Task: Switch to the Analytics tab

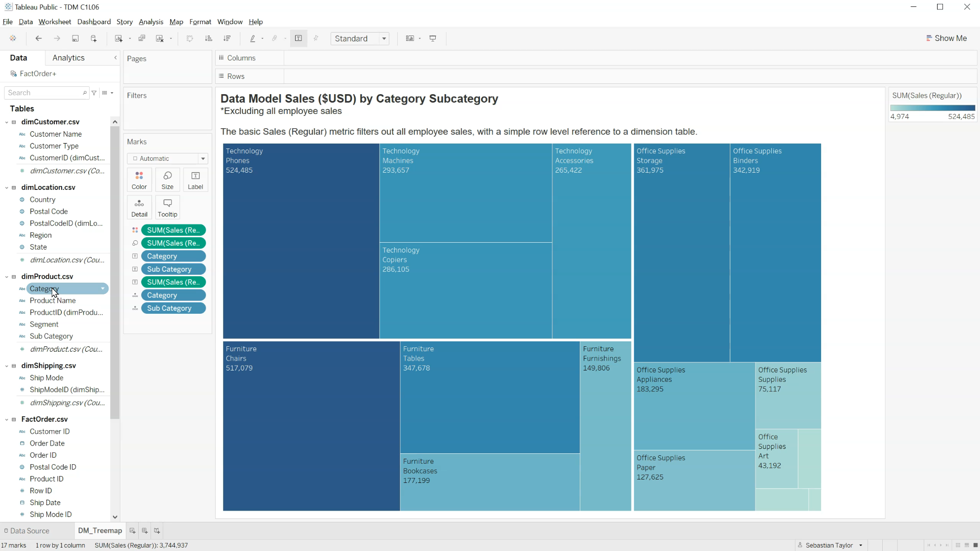Action: [68, 58]
